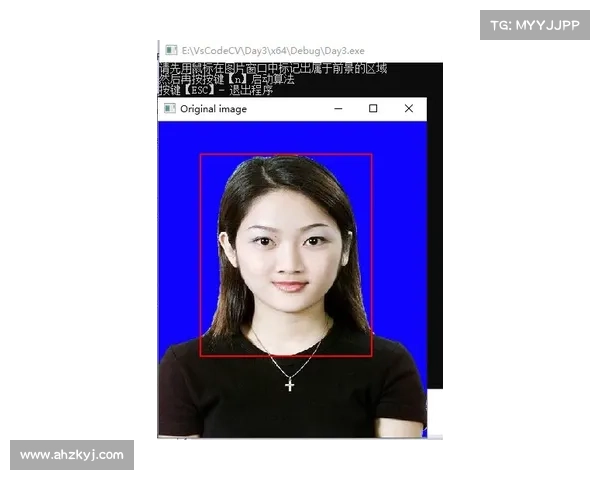Click the Original image title text

click(213, 109)
